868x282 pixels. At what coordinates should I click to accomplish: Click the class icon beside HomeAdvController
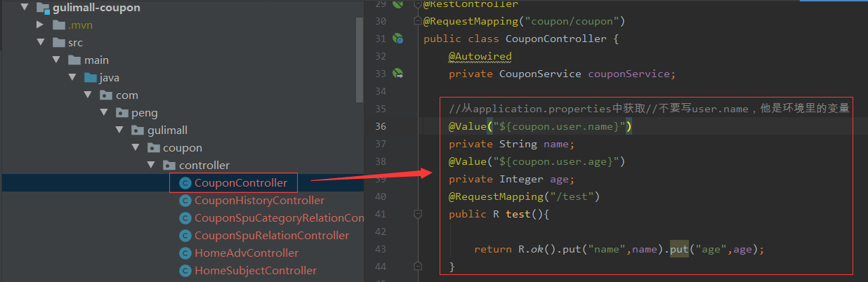coord(185,253)
